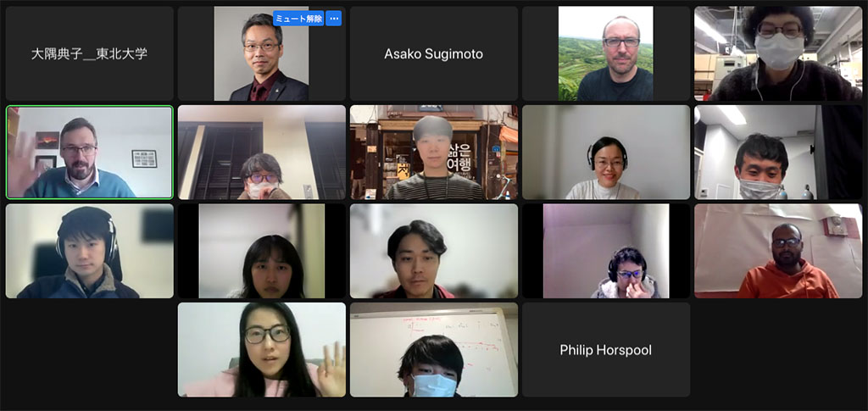
Task: Click the ミュート解除 unmute button
Action: 298,19
